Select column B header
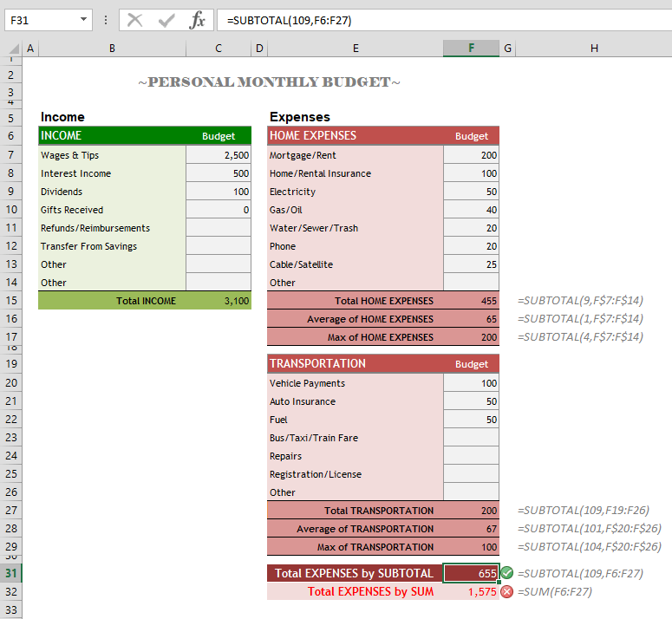 tap(112, 49)
